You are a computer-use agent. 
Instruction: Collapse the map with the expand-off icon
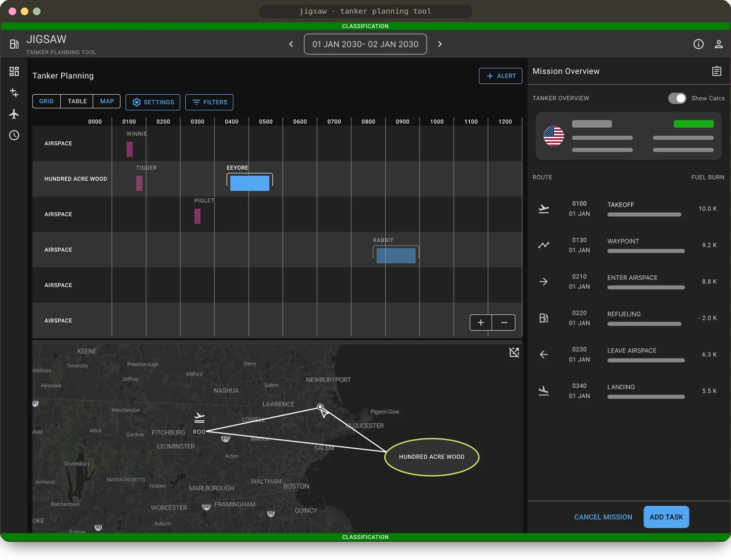point(514,352)
